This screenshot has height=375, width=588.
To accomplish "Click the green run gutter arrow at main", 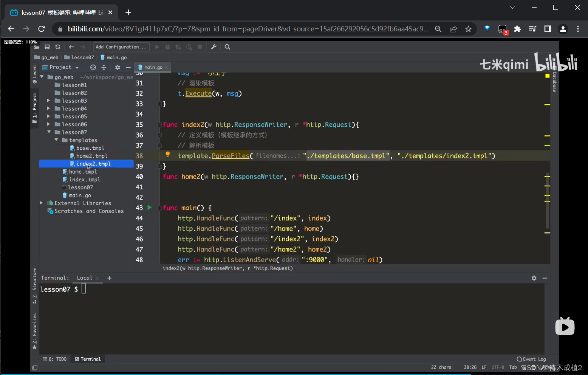I will [x=149, y=208].
